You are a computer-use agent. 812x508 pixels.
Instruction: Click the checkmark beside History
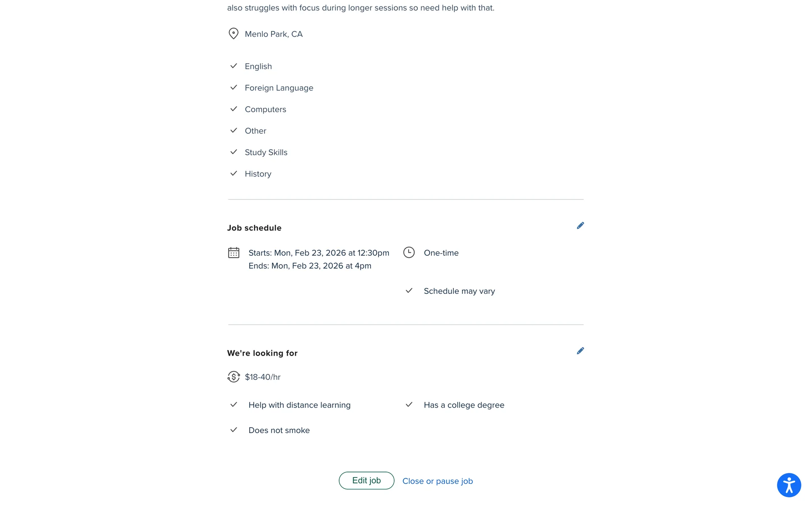(233, 174)
